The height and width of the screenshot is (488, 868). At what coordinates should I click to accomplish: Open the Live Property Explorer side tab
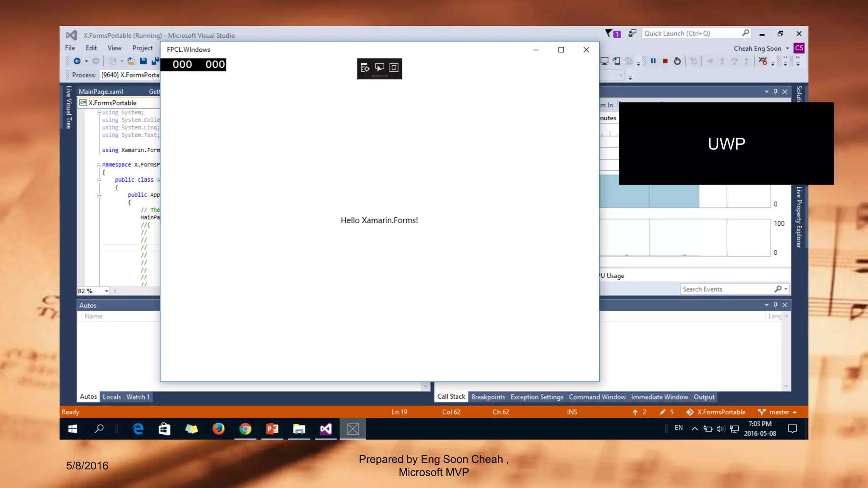[799, 217]
